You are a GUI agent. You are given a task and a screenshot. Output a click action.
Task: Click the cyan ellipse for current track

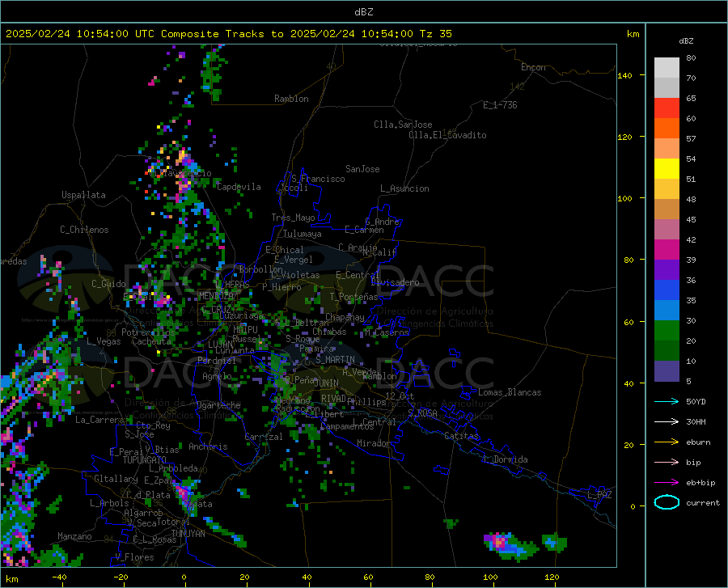click(x=667, y=502)
